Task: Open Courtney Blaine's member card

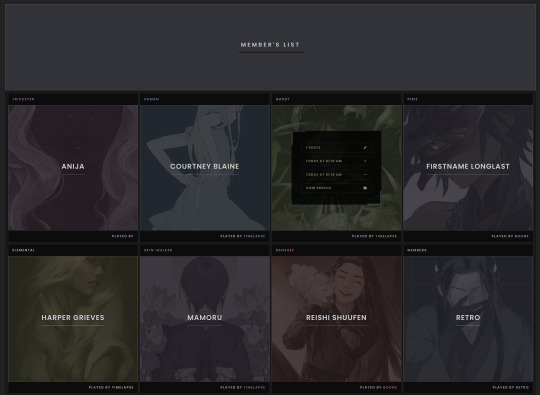Action: [205, 168]
